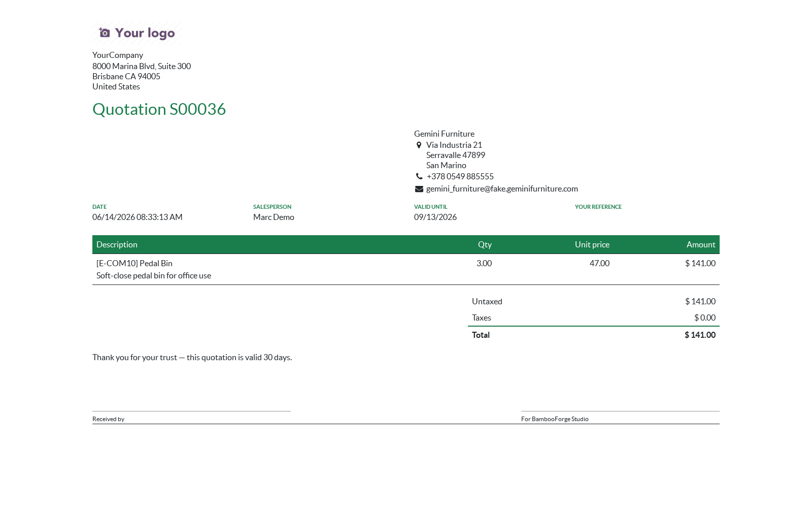Click the SALESPERSON label
Viewport: 812px width, 508px height.
coord(272,207)
